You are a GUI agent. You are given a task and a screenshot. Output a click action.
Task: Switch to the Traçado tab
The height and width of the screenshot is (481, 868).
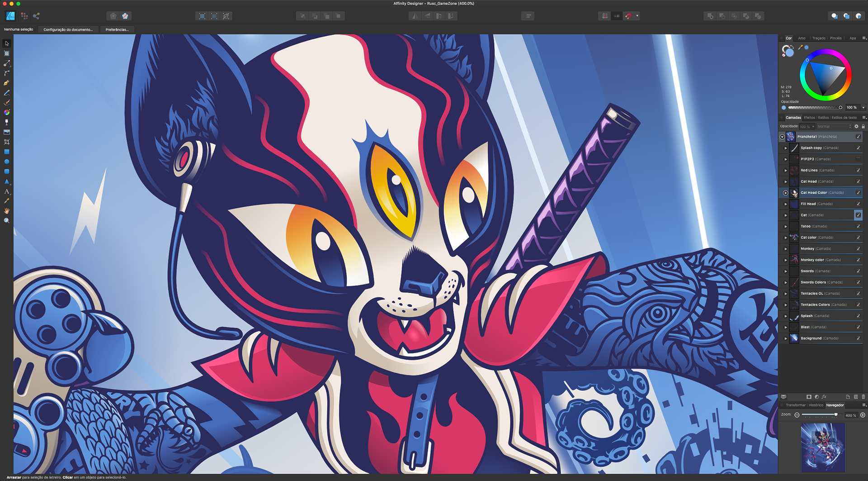coord(819,38)
